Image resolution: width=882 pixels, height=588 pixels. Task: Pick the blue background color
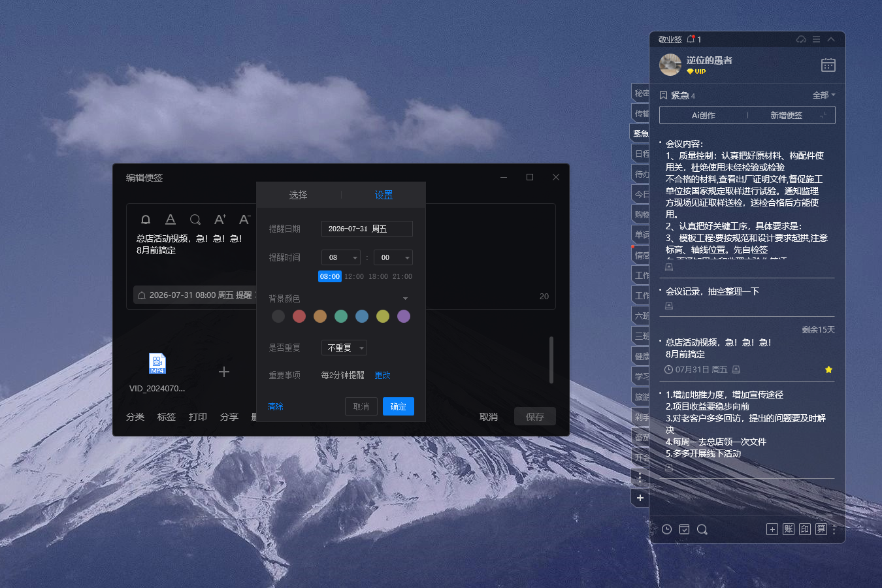(x=362, y=316)
